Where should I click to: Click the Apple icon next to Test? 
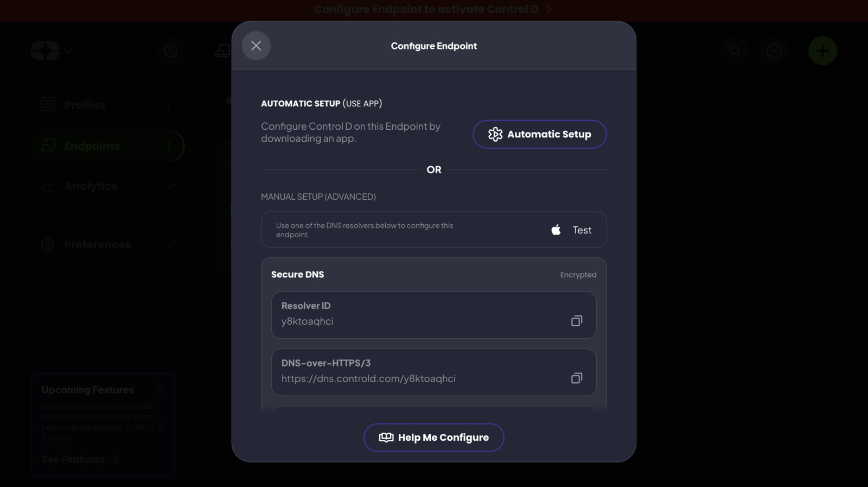click(x=556, y=230)
